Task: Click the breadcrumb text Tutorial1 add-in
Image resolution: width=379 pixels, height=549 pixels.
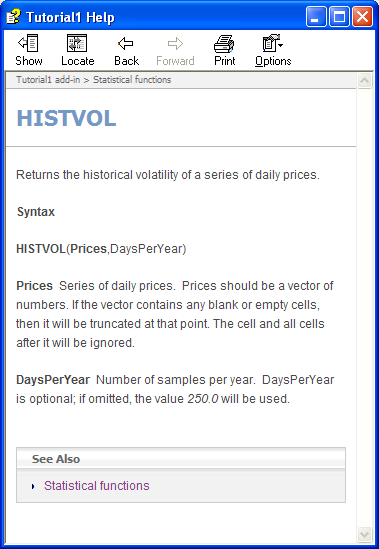Action: [48, 80]
